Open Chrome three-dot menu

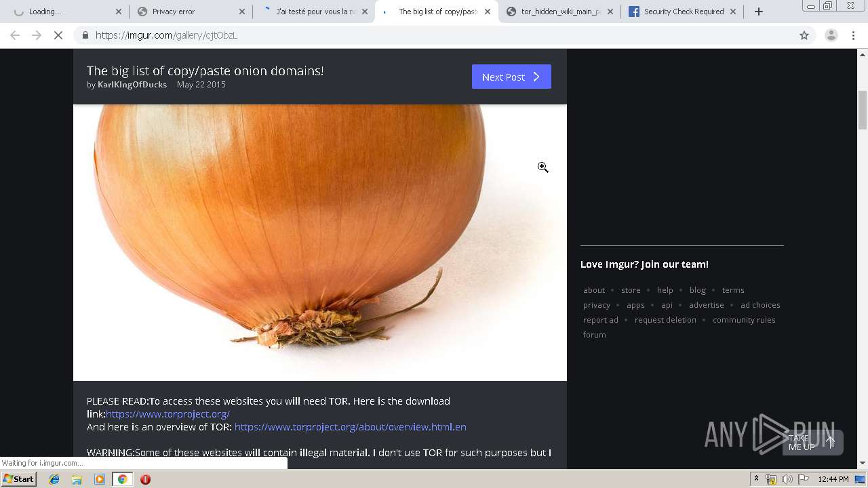[853, 35]
